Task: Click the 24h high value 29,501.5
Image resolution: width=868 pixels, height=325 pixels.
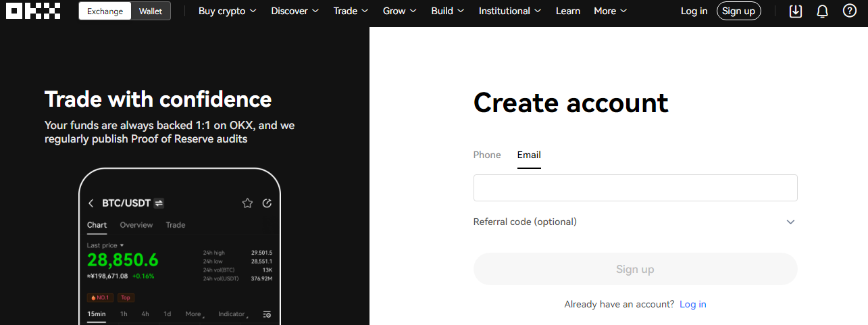Action: pos(261,253)
